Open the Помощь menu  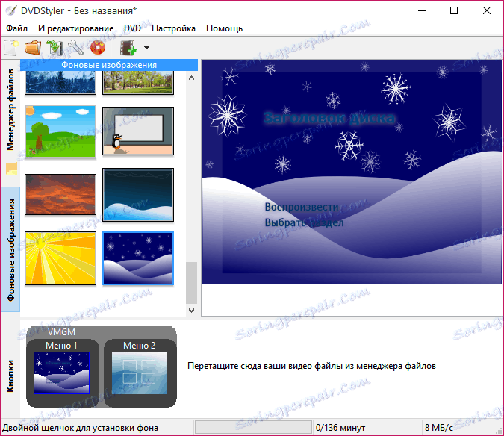pyautogui.click(x=224, y=28)
